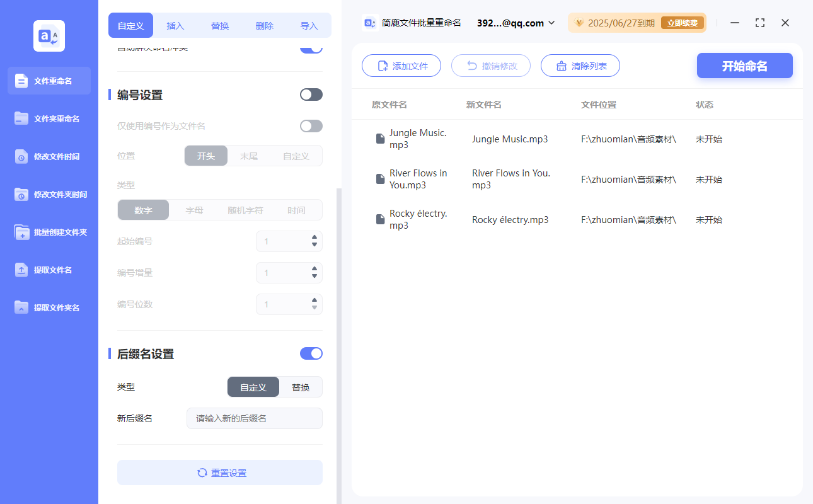
Task: Decrease 编号增量 with the stepper arrow
Action: (314, 277)
